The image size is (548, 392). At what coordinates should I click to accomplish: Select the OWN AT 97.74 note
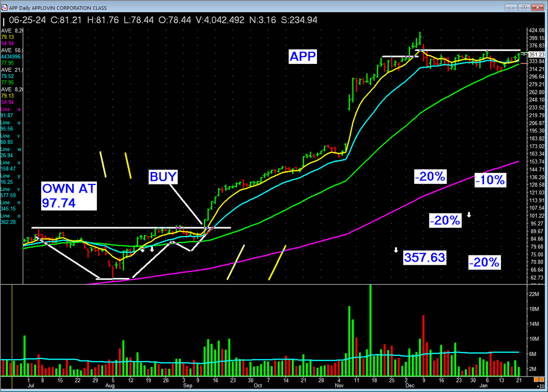68,196
